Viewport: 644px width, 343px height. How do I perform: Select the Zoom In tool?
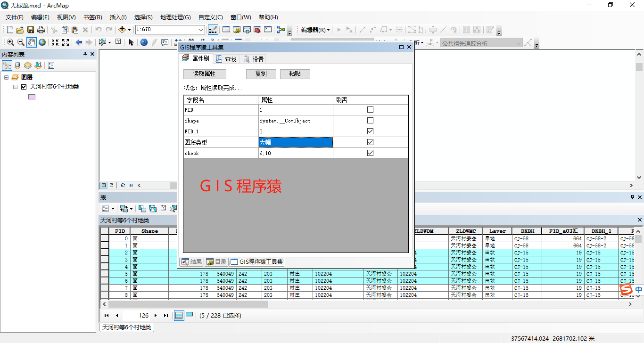point(10,42)
